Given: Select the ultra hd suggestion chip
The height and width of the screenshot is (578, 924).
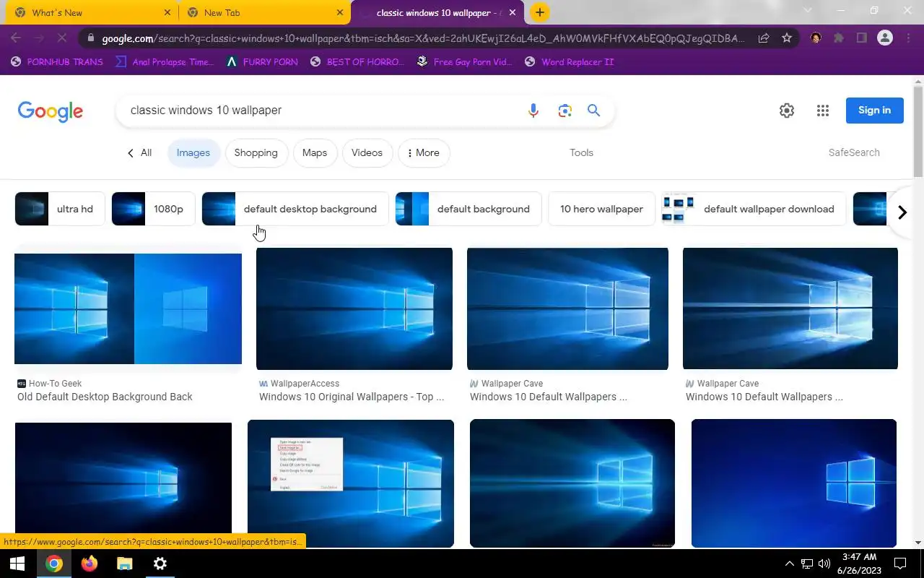Looking at the screenshot, I should click(x=60, y=209).
